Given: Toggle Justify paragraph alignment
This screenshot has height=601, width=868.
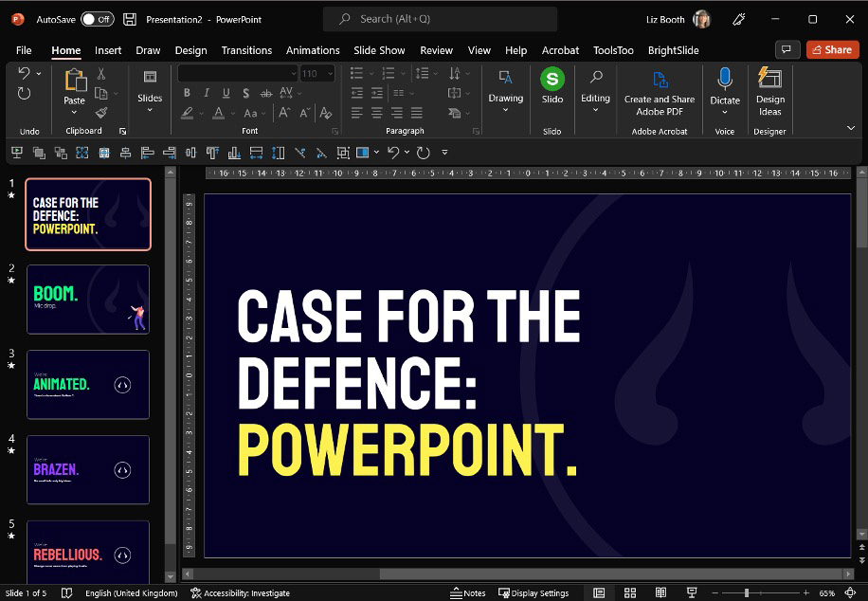Looking at the screenshot, I should click(417, 113).
